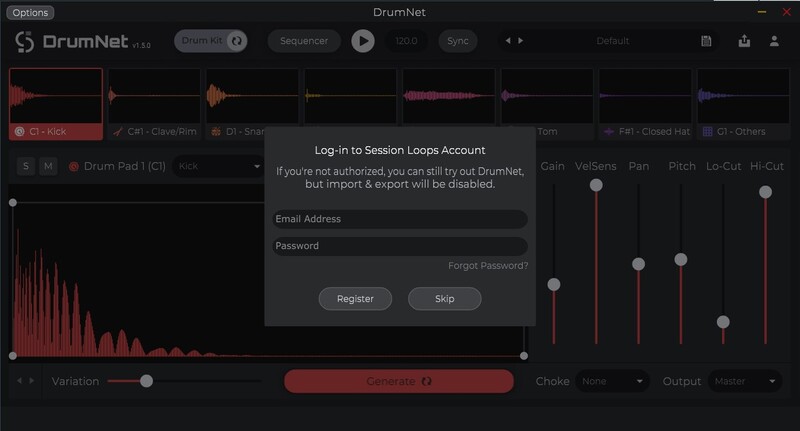Viewport: 800px width, 431px height.
Task: Open the Sequencer view
Action: (x=304, y=41)
